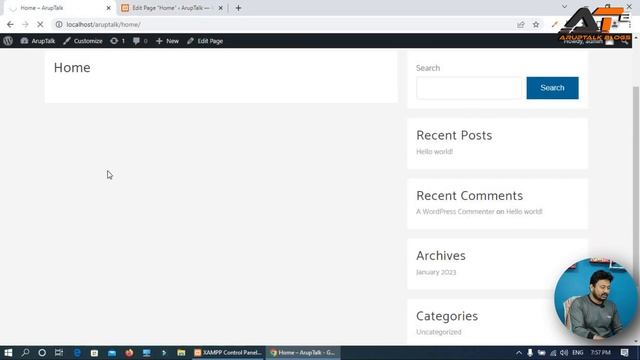Viewport: 640px width, 360px height.
Task: Open the updates indicator showing 1
Action: (x=118, y=41)
